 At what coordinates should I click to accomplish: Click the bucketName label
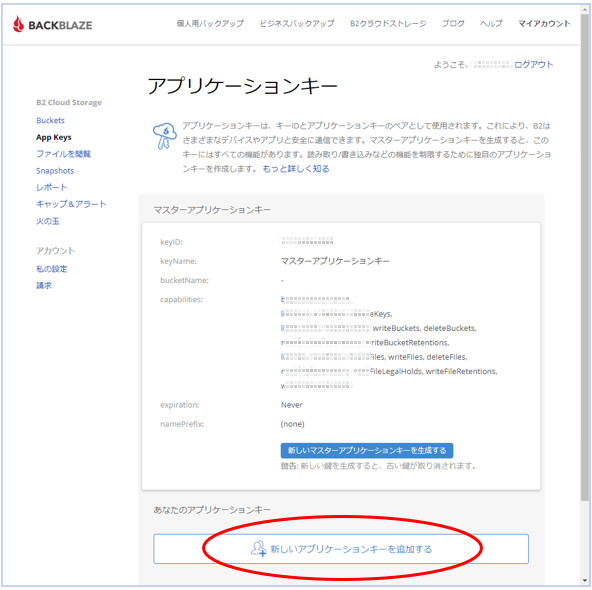[184, 280]
